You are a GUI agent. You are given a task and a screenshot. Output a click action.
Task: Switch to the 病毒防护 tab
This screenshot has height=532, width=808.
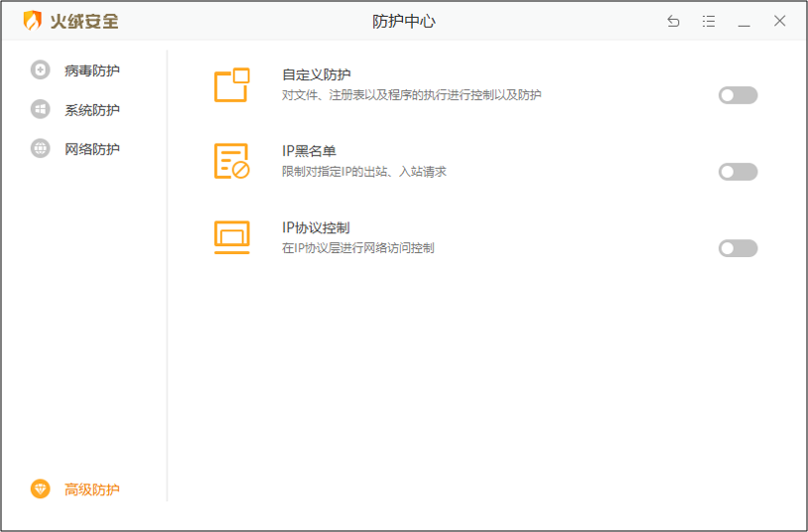[x=91, y=70]
